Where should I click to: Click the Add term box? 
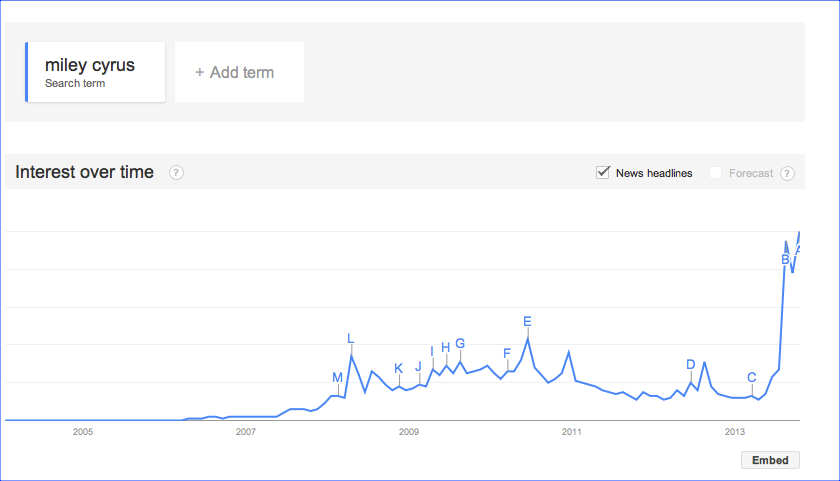pos(239,72)
